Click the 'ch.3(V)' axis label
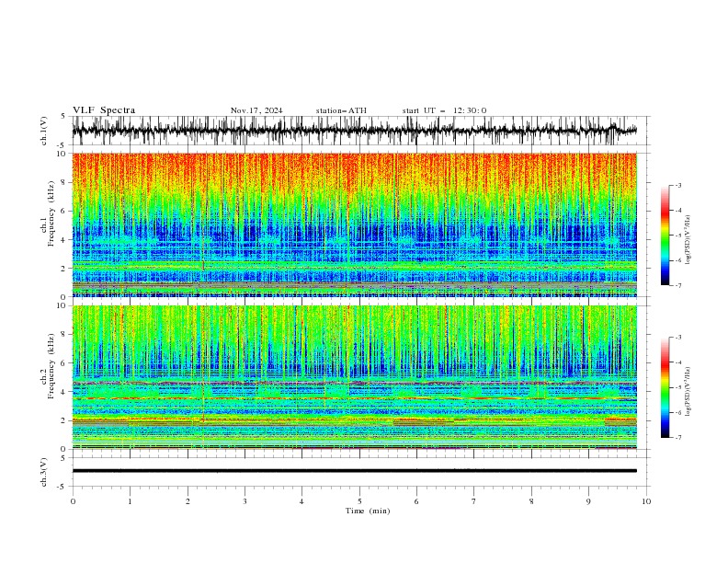Viewport: 728px width, 563px height. tap(44, 472)
